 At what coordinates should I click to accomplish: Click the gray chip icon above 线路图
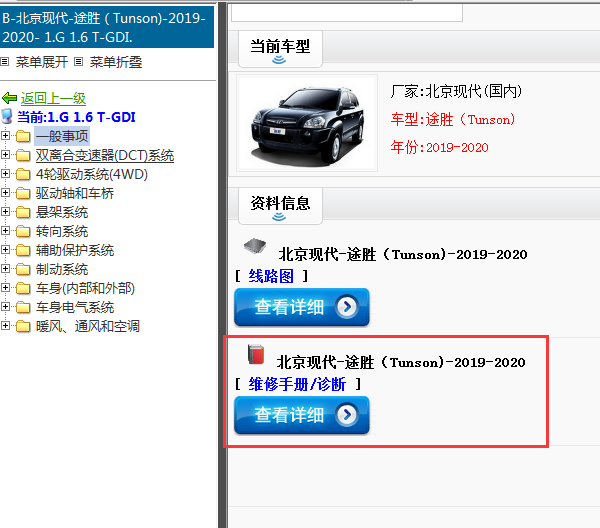tap(255, 246)
